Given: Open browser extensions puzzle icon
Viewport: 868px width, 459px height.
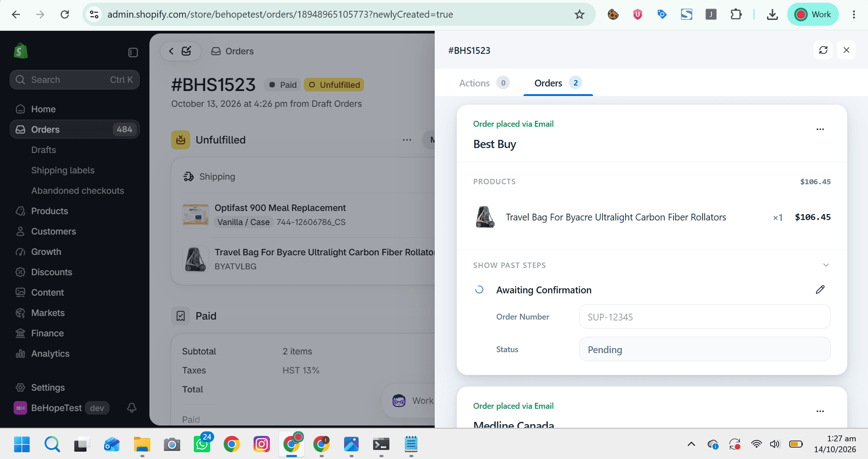Looking at the screenshot, I should [x=736, y=14].
